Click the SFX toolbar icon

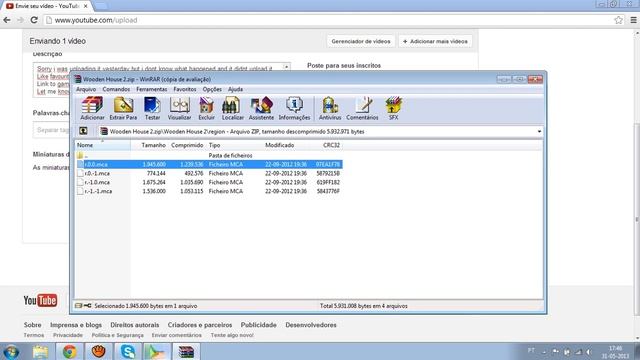point(393,108)
